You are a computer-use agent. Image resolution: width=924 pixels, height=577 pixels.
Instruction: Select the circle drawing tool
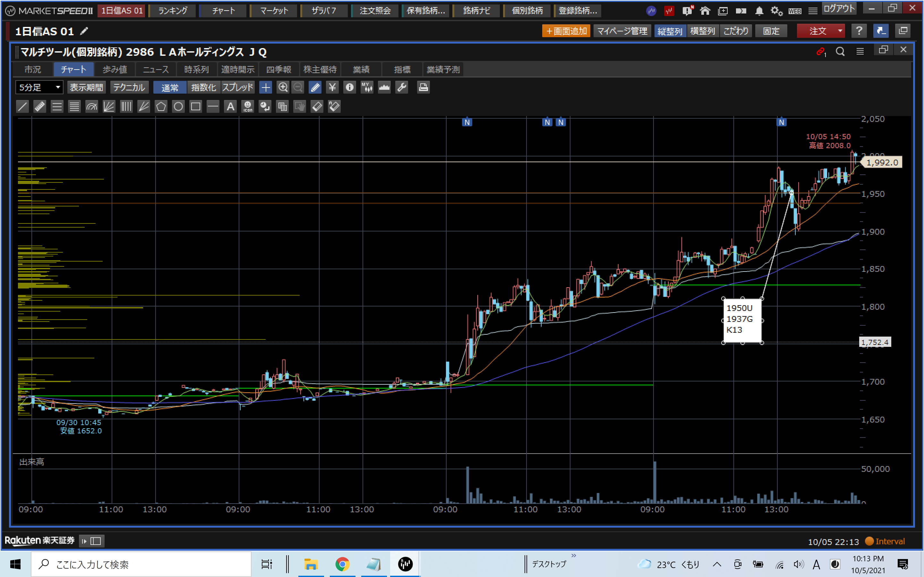(x=178, y=106)
